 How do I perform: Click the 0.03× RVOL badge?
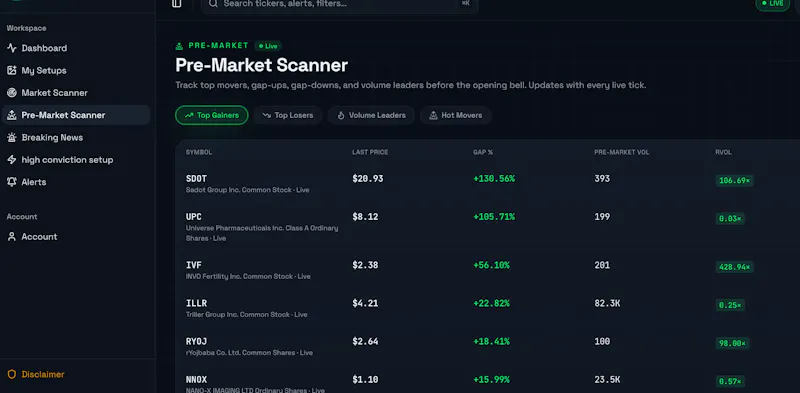tap(730, 219)
